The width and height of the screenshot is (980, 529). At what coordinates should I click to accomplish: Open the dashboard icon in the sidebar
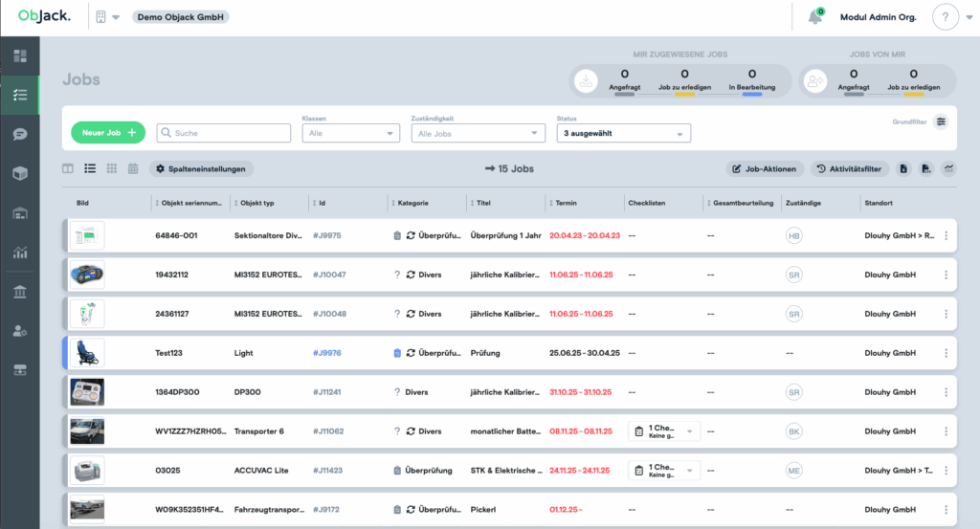pos(19,55)
